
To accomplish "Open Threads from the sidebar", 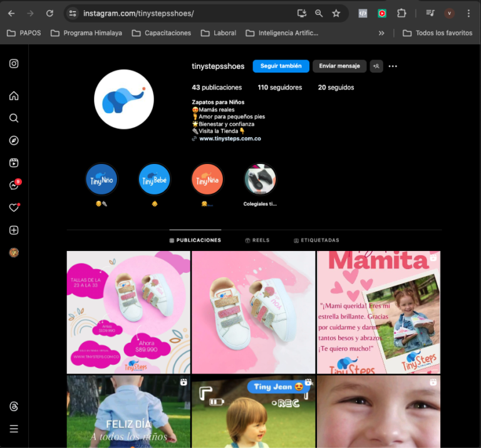I will point(14,406).
